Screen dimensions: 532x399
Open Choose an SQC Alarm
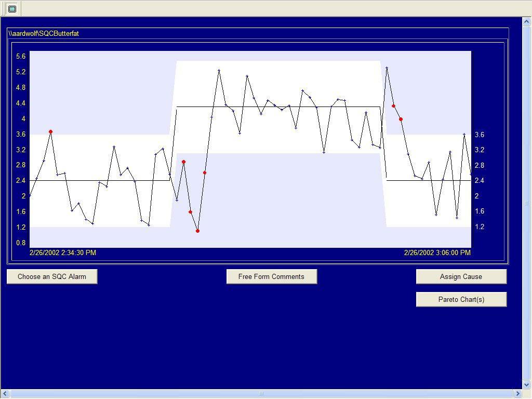coord(52,276)
